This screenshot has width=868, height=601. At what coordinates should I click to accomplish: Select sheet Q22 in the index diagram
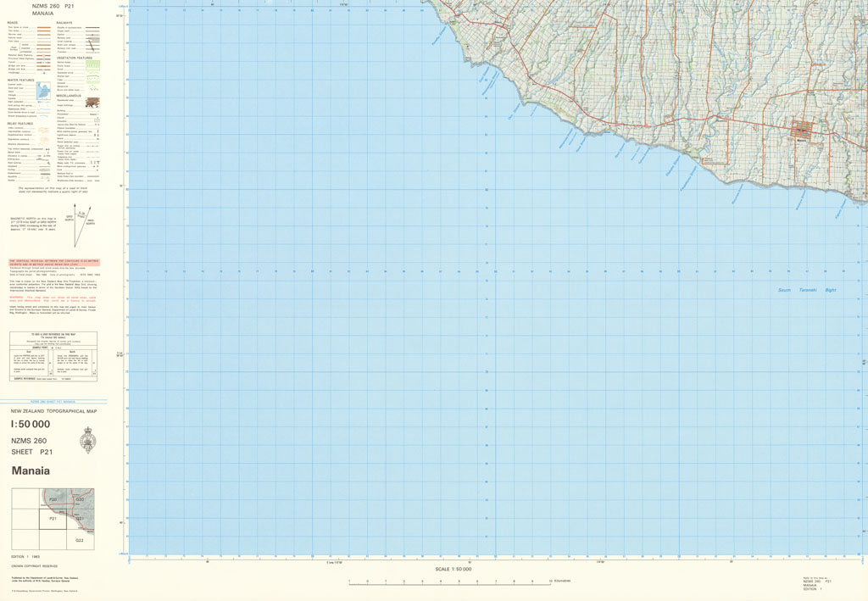point(80,539)
